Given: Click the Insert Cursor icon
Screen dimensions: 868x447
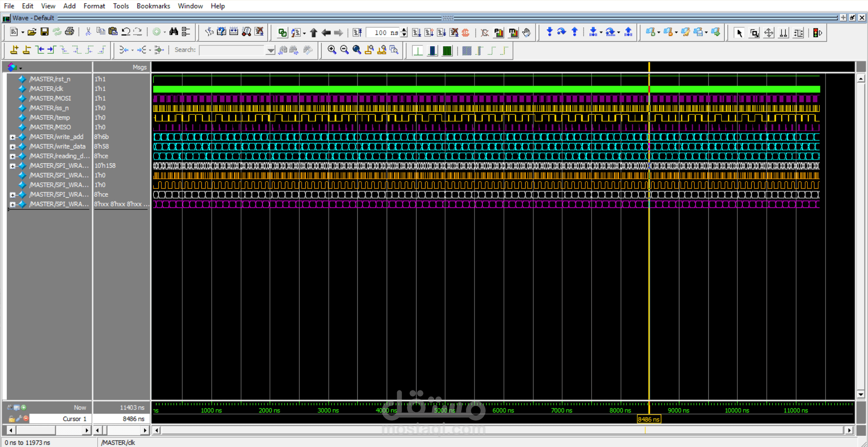Looking at the screenshot, I should click(x=14, y=50).
